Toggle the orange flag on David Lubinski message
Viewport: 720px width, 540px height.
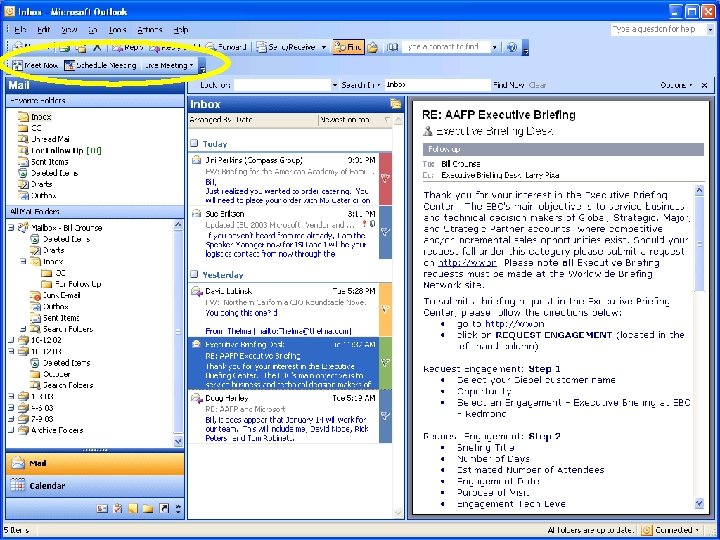pos(385,309)
